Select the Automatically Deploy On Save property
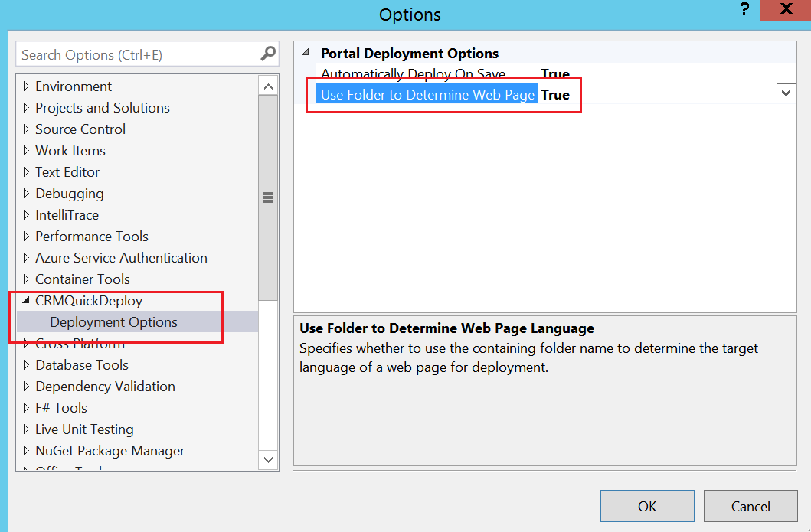The height and width of the screenshot is (532, 811). point(413,74)
